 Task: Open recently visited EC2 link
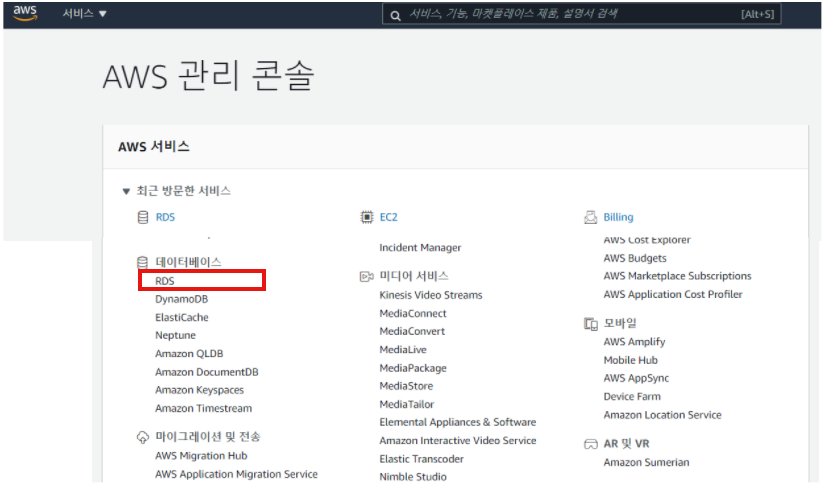point(388,217)
